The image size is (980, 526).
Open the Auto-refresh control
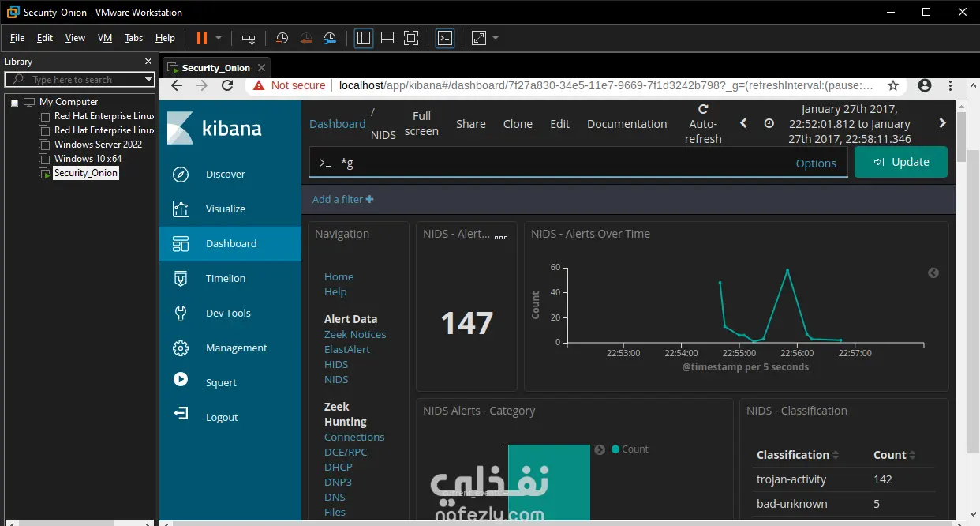pos(703,124)
